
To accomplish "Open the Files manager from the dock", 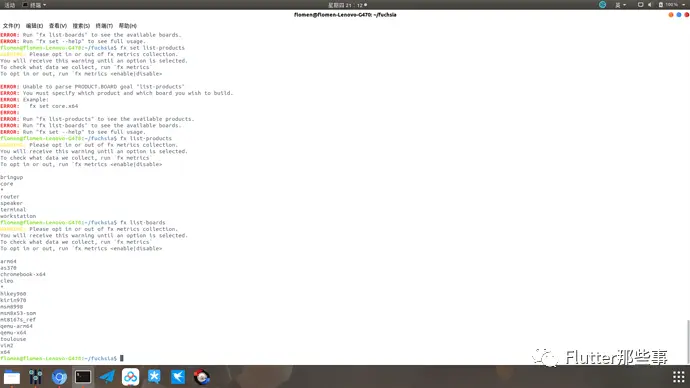I will [12, 377].
